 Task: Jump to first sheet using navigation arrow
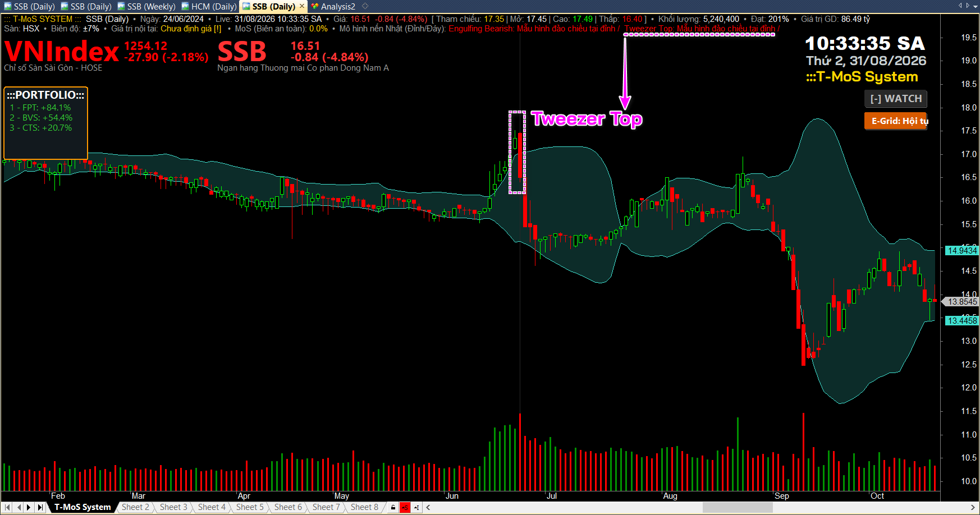7,507
